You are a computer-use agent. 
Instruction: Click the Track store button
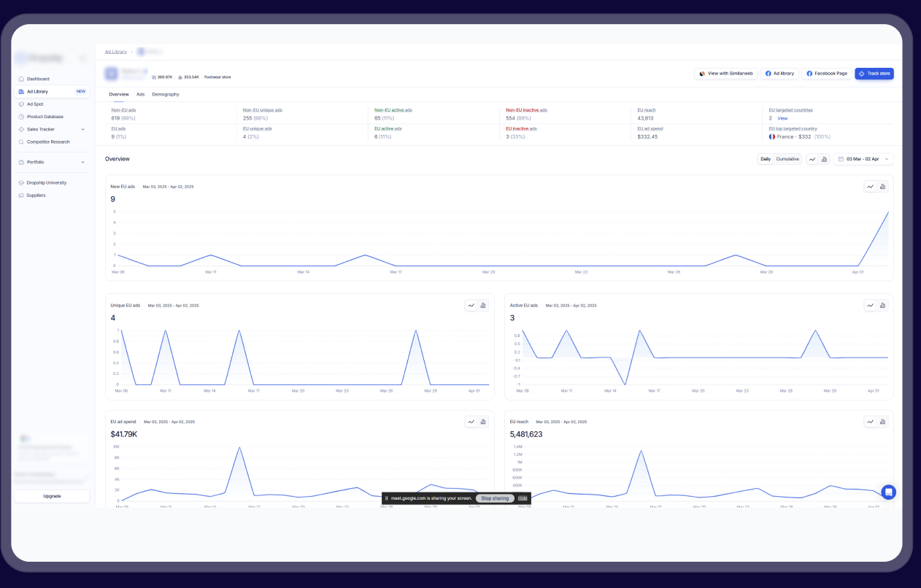pyautogui.click(x=874, y=74)
